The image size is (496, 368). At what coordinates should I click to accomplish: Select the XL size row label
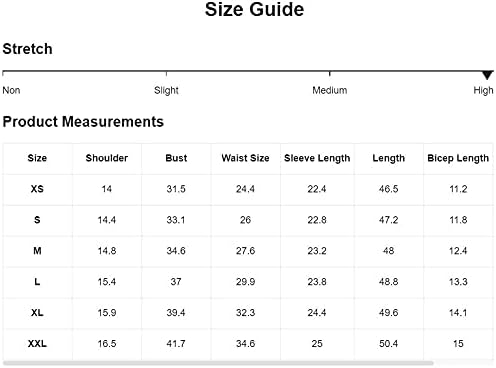click(x=37, y=313)
